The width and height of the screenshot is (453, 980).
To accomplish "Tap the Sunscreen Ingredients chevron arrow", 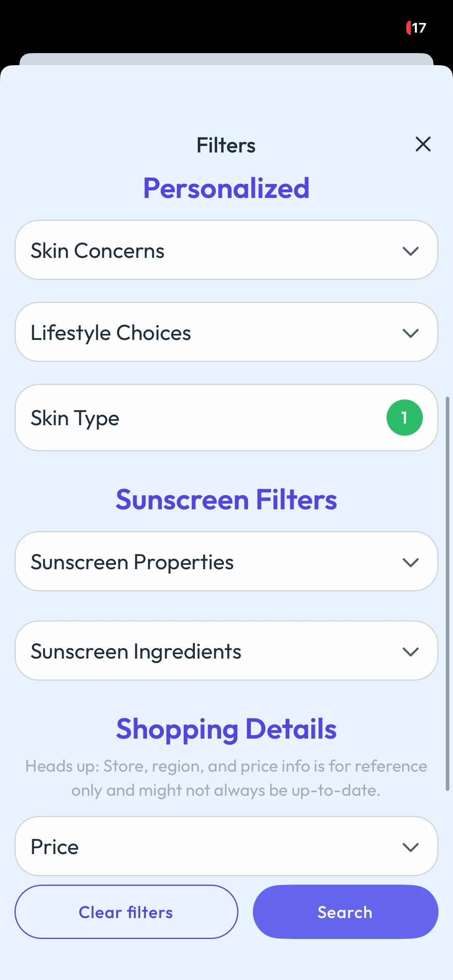I will tap(410, 651).
